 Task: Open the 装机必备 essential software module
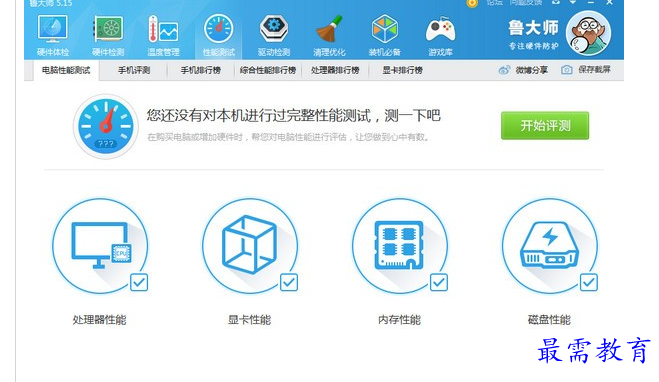pos(385,36)
